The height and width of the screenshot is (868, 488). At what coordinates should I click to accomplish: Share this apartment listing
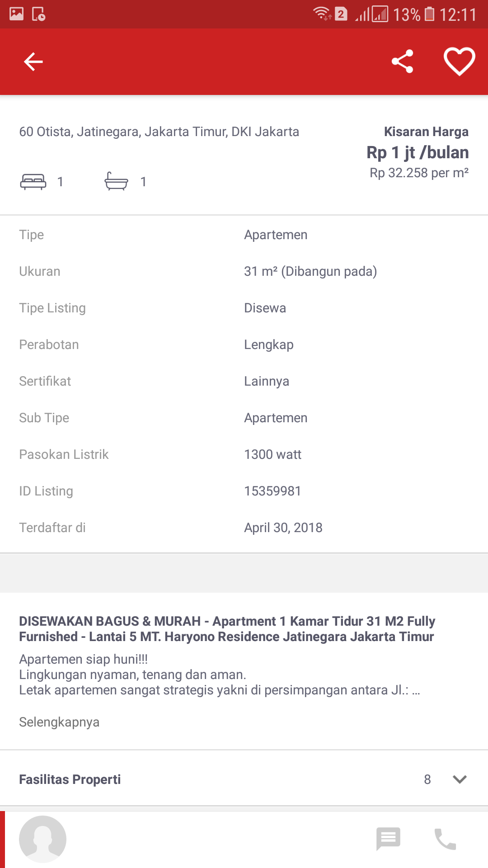[x=402, y=61]
